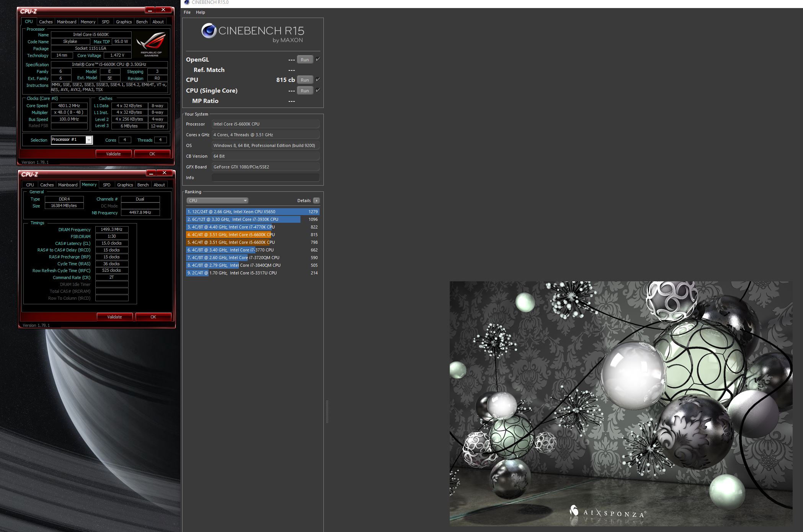Image resolution: width=803 pixels, height=532 pixels.
Task: Click the NB Frequency value 4497.8 MHz
Action: (x=140, y=212)
